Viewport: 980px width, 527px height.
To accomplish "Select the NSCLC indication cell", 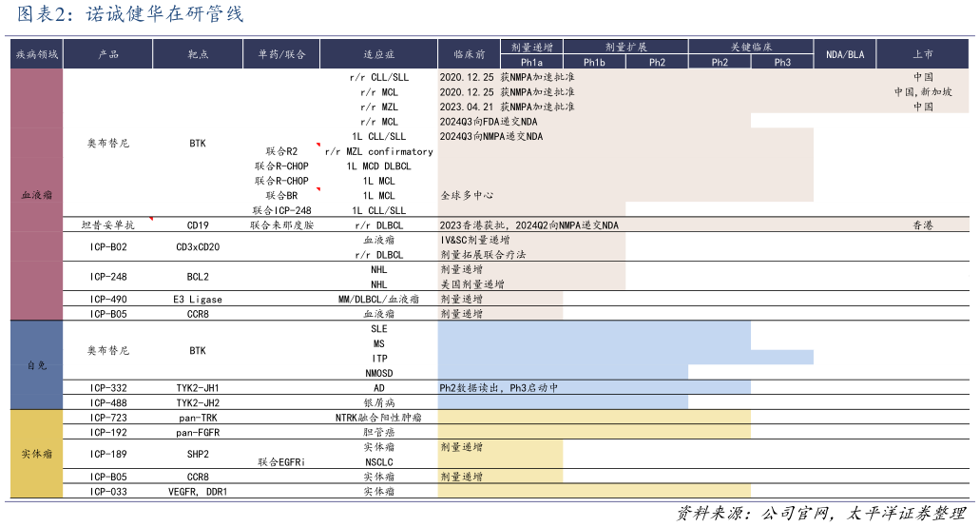I will coord(378,462).
